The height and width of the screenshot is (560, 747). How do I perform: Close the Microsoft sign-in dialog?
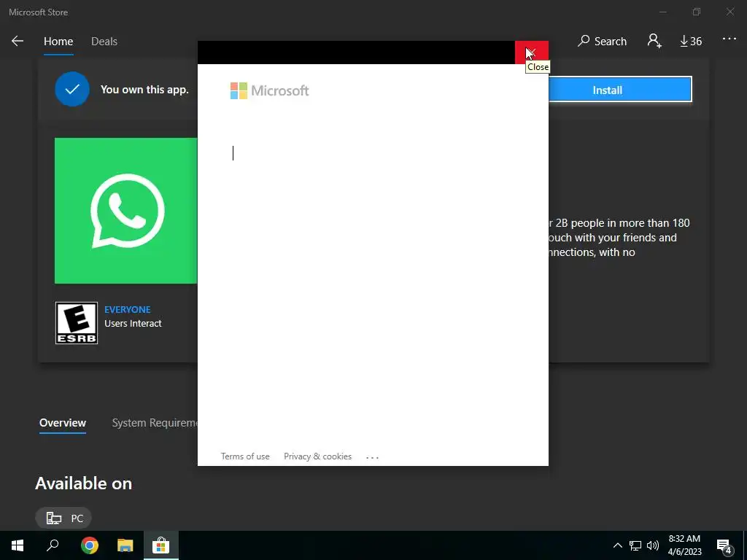531,52
